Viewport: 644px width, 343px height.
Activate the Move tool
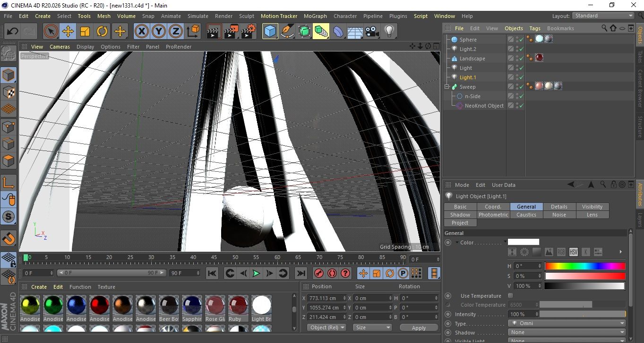68,32
